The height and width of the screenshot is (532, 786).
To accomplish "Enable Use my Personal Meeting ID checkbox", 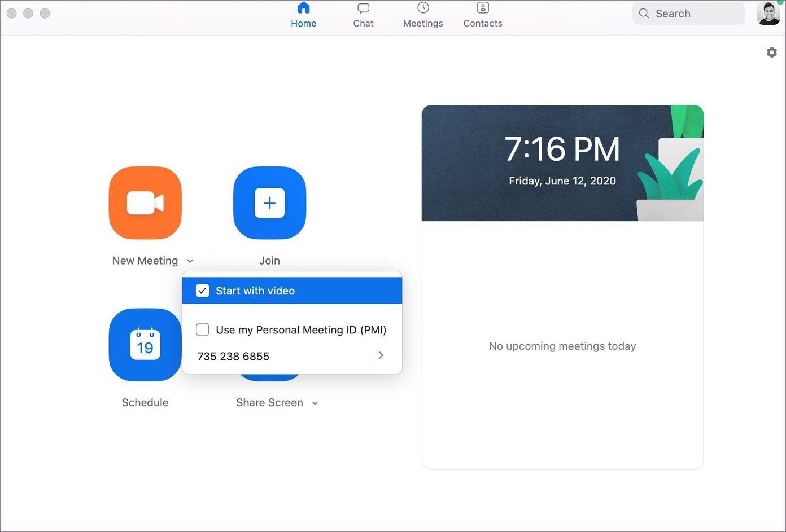I will (x=202, y=329).
